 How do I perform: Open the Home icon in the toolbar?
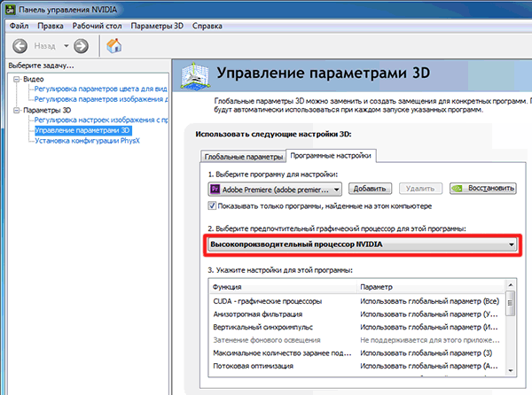pos(114,46)
